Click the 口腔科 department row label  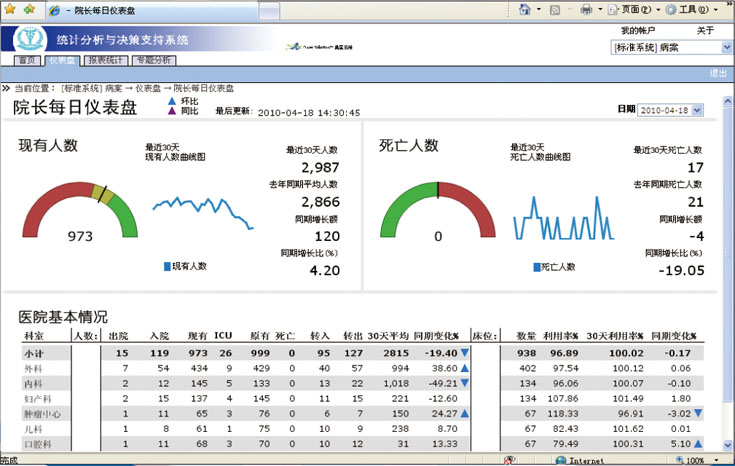[38, 444]
